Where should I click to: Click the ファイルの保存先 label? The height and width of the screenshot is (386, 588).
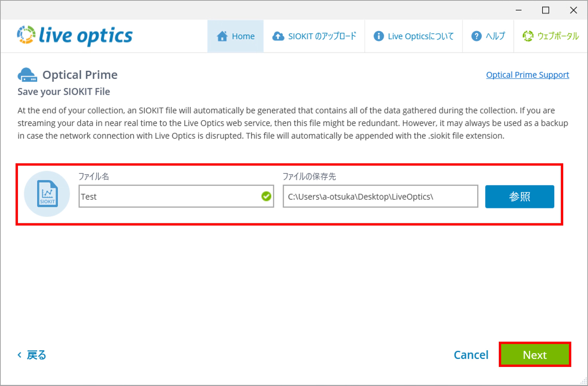pos(309,176)
